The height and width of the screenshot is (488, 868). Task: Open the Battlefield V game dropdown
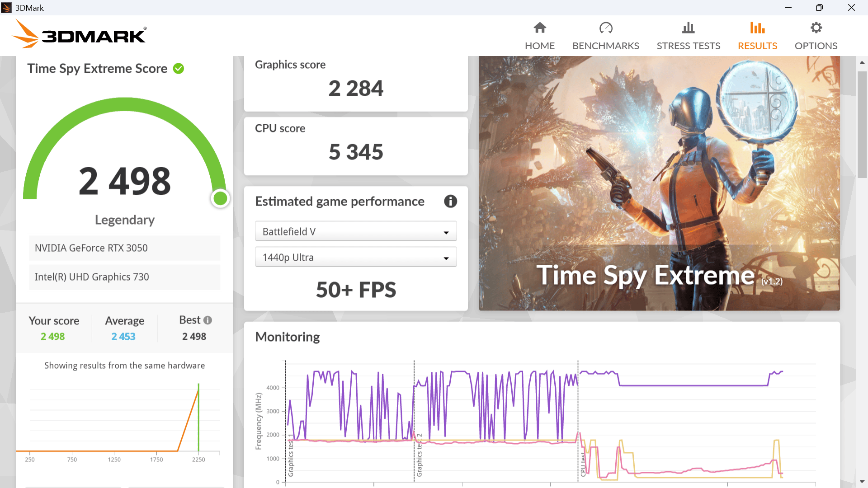[x=356, y=231]
